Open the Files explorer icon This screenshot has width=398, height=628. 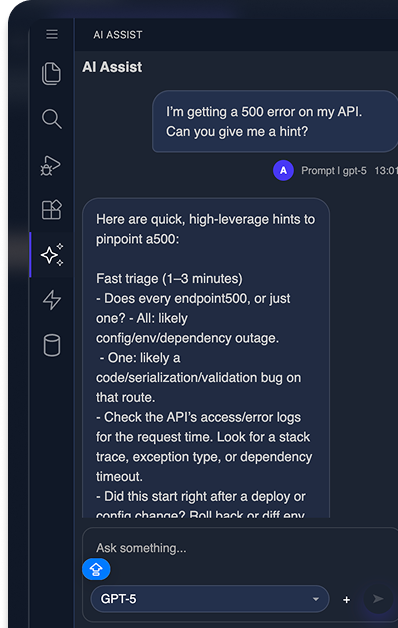click(52, 73)
